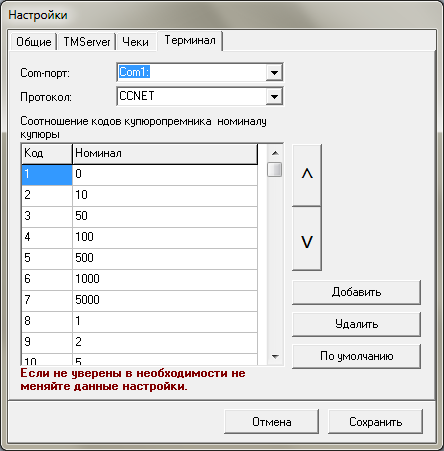Image resolution: width=444 pixels, height=451 pixels.
Task: Select the row with nominal 5000
Action: 139,300
